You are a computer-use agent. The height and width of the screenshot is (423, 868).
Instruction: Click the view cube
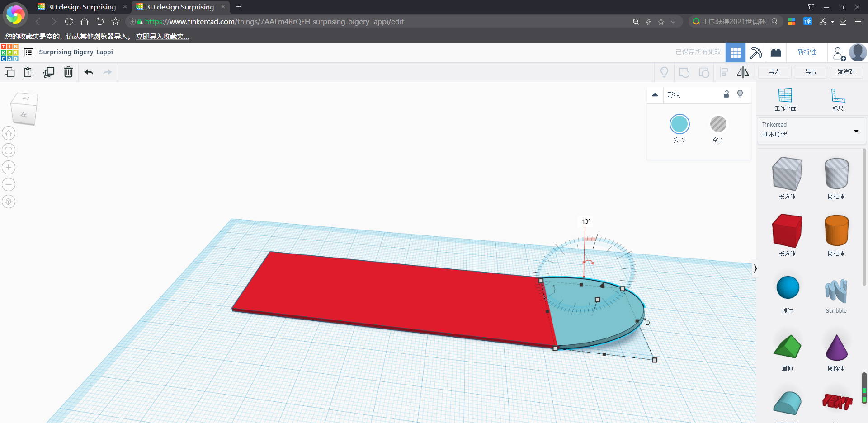(24, 108)
